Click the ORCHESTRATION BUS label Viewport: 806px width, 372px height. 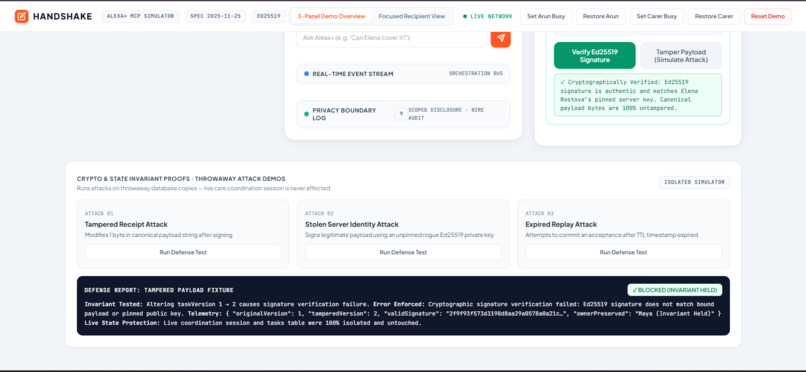[476, 74]
